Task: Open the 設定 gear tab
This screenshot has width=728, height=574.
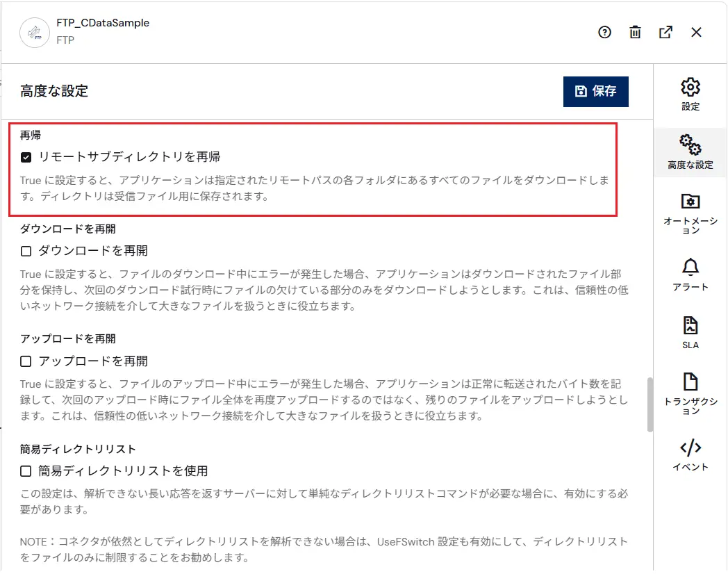Action: pyautogui.click(x=690, y=95)
